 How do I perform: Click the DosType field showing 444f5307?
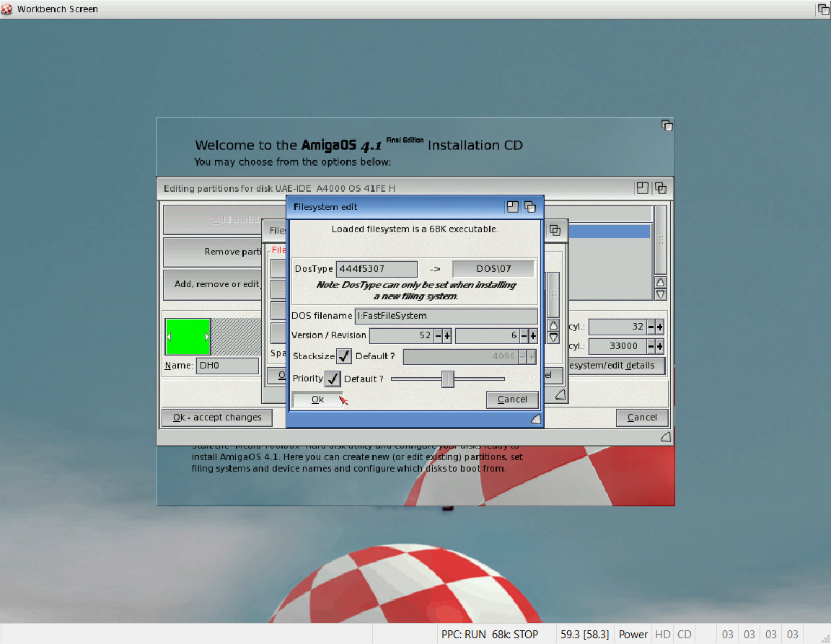pos(377,269)
